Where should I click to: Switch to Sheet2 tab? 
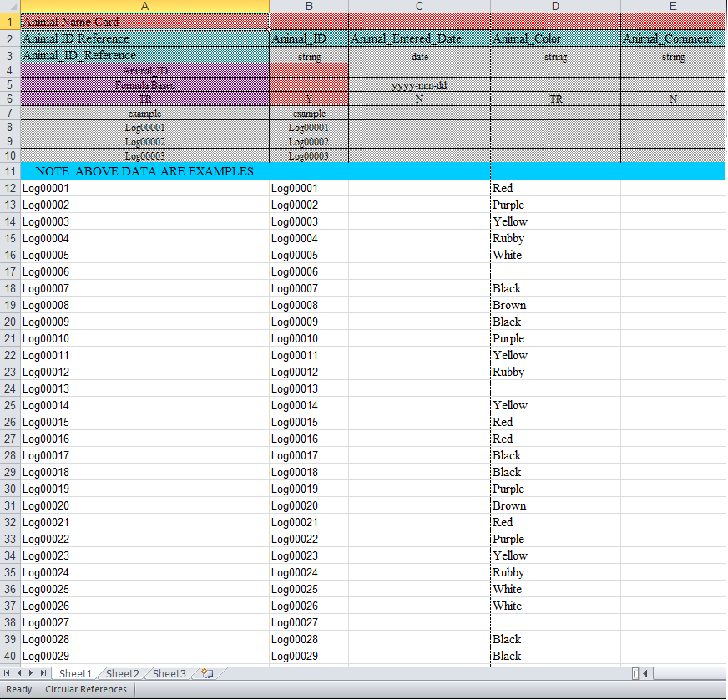pyautogui.click(x=122, y=673)
